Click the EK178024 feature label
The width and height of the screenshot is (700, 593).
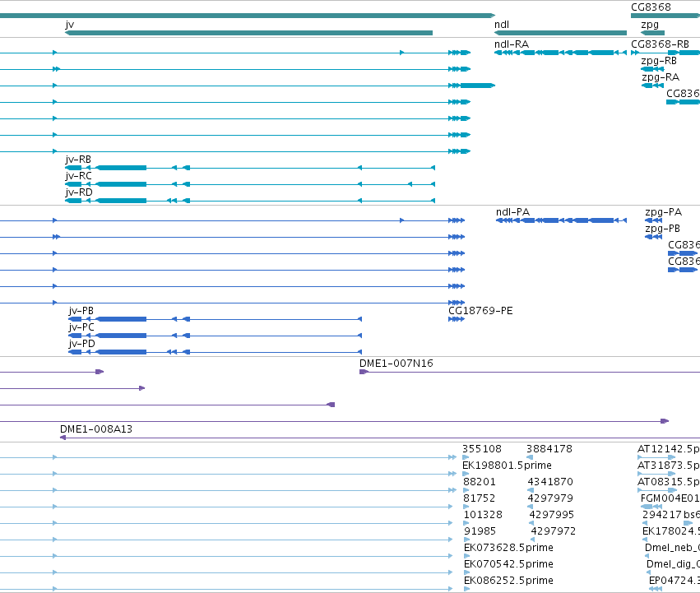click(x=671, y=531)
